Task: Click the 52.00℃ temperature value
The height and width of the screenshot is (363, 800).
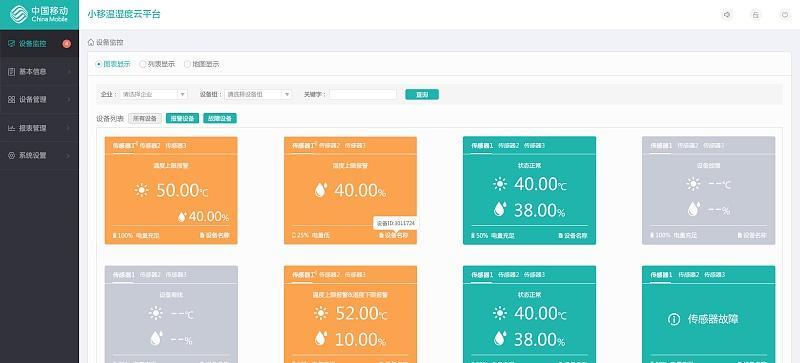Action: click(361, 313)
